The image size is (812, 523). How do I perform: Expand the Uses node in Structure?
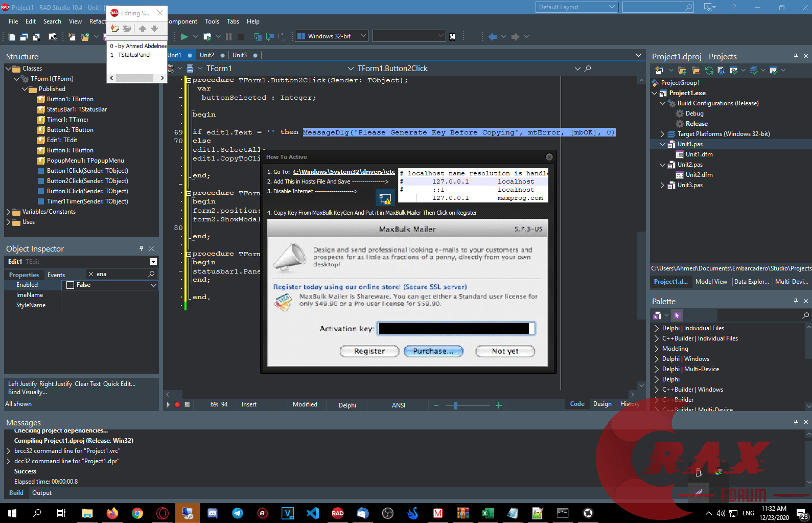[9, 222]
